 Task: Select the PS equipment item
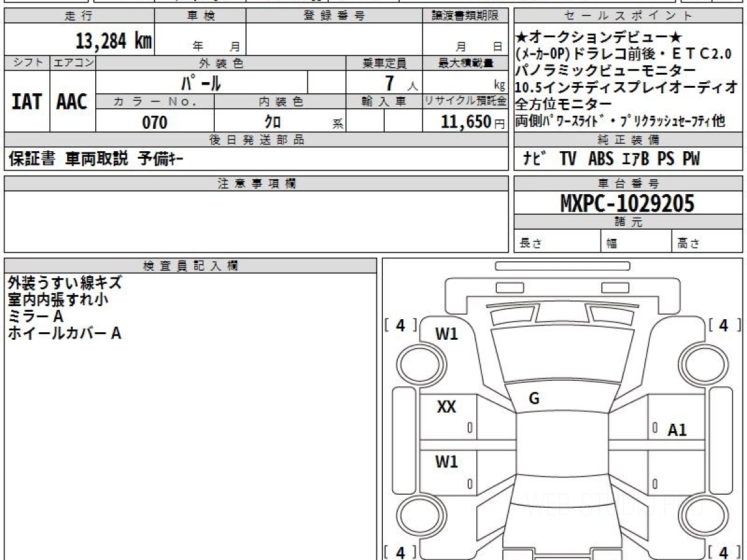click(665, 159)
